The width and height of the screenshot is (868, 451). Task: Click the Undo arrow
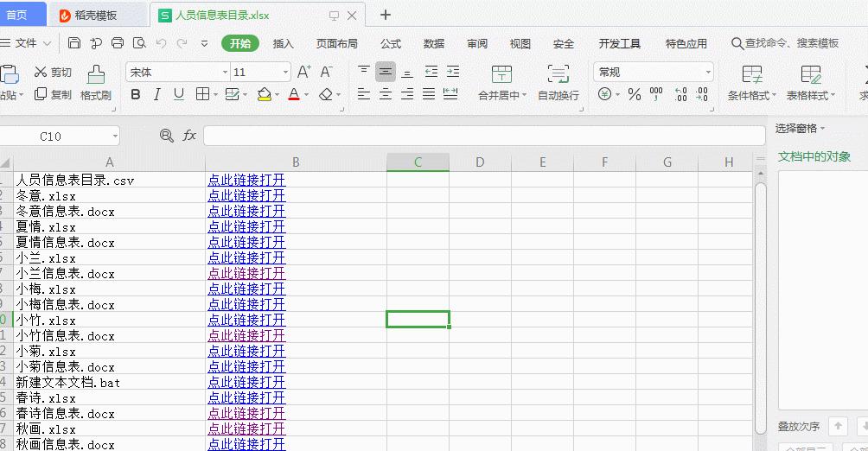click(161, 43)
